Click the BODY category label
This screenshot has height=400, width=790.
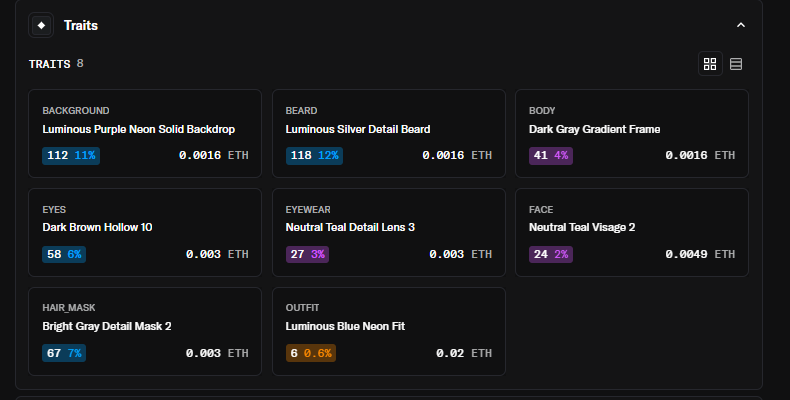542,111
